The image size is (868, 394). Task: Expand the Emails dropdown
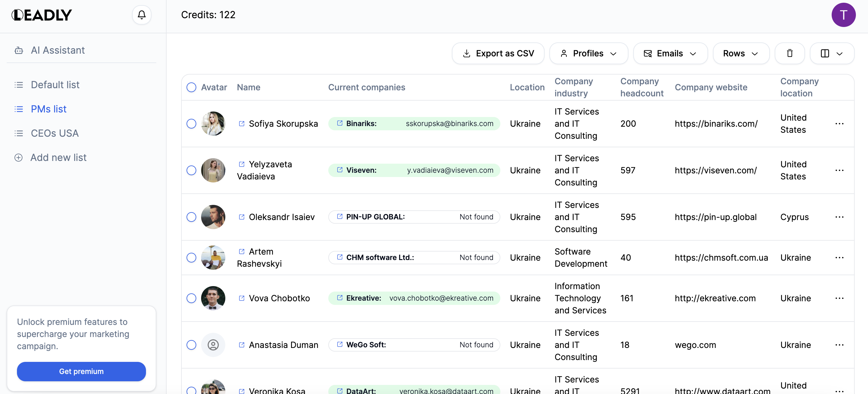click(670, 53)
